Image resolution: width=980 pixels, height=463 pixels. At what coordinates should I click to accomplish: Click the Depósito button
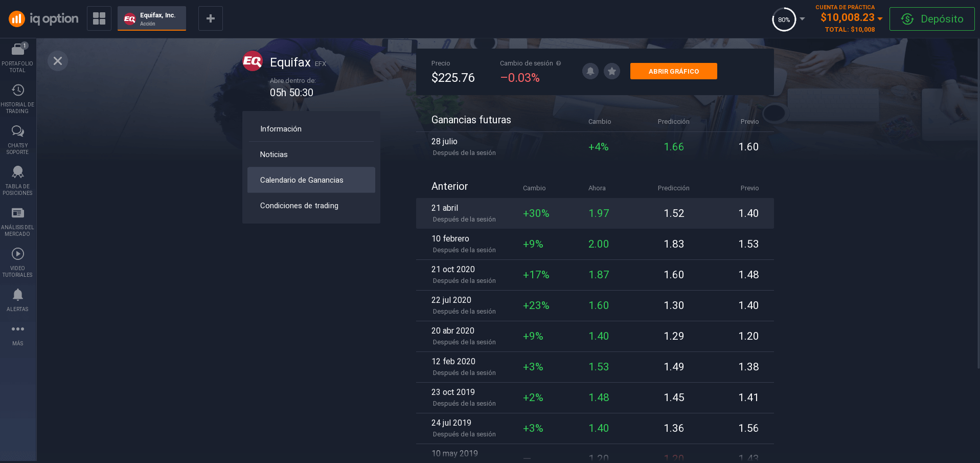click(x=932, y=19)
